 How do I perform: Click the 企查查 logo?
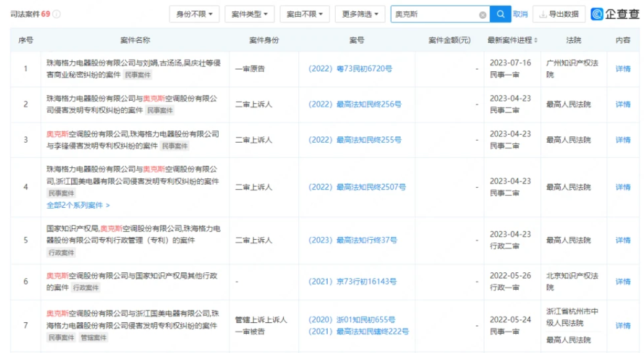click(615, 14)
